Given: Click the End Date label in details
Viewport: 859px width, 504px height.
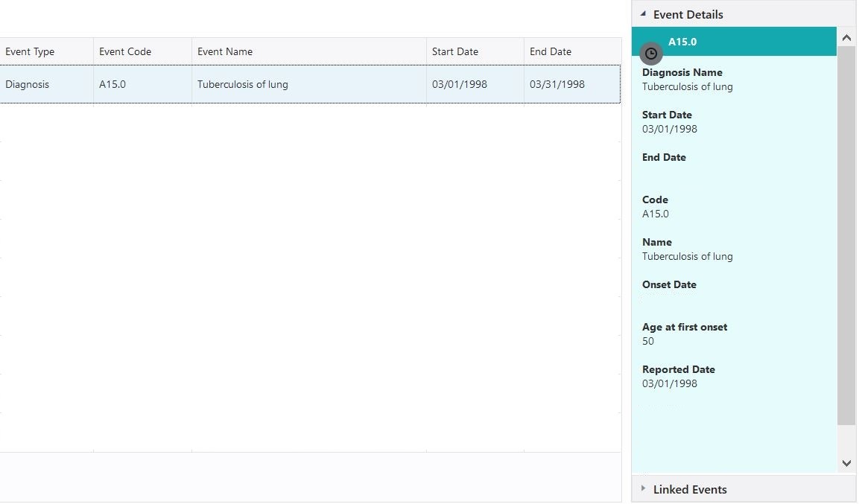Looking at the screenshot, I should tap(663, 157).
